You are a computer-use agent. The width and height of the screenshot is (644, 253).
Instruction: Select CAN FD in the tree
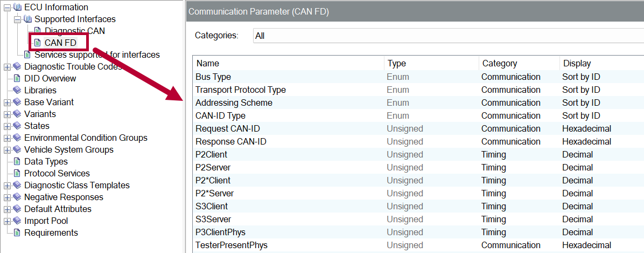coord(60,43)
